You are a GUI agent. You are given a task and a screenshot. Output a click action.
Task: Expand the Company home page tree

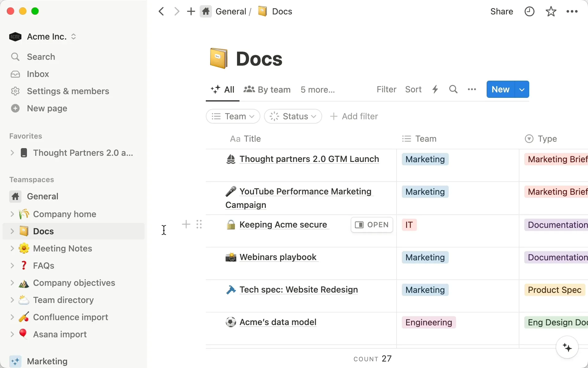coord(12,214)
